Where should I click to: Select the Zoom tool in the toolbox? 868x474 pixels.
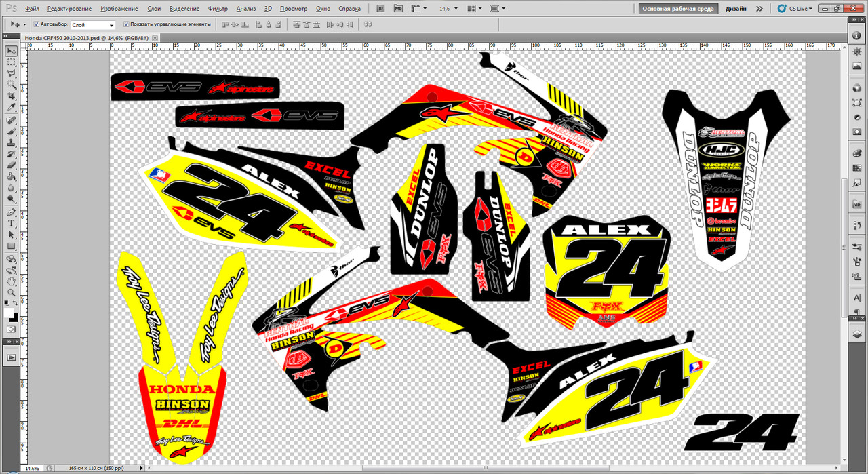12,292
